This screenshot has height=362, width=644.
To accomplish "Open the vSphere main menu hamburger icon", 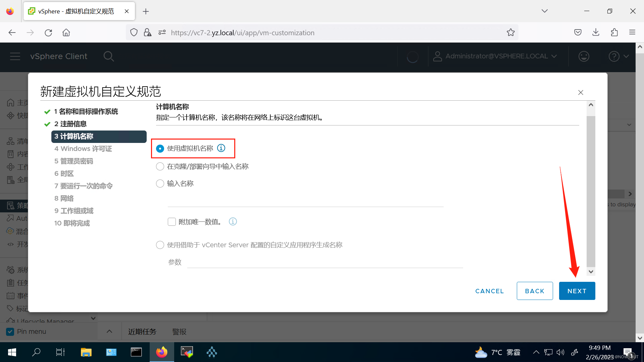I will pyautogui.click(x=15, y=56).
